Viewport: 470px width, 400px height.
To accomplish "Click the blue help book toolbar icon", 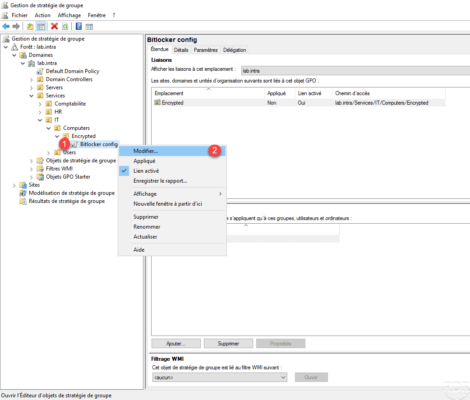I will (79, 26).
